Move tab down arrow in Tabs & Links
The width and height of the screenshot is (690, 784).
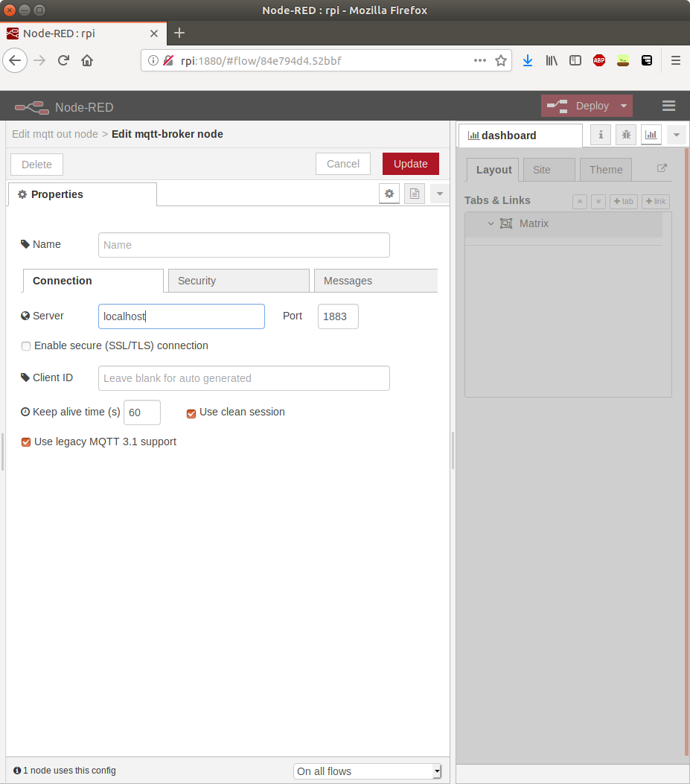click(x=598, y=202)
